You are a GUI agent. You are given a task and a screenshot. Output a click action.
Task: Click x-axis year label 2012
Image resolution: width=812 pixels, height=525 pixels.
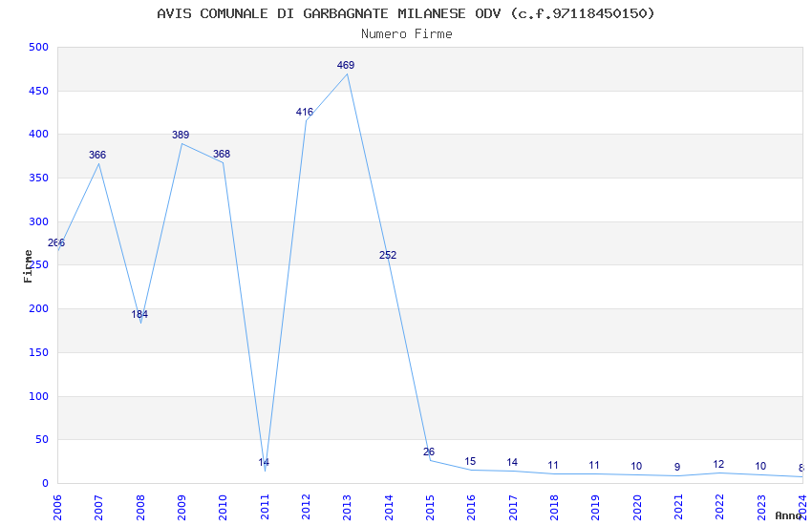pyautogui.click(x=306, y=508)
